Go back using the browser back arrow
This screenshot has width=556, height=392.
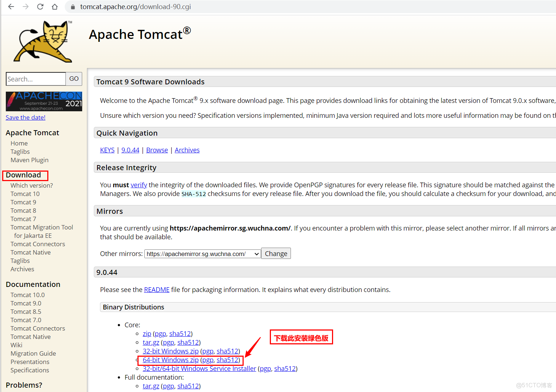(x=11, y=7)
